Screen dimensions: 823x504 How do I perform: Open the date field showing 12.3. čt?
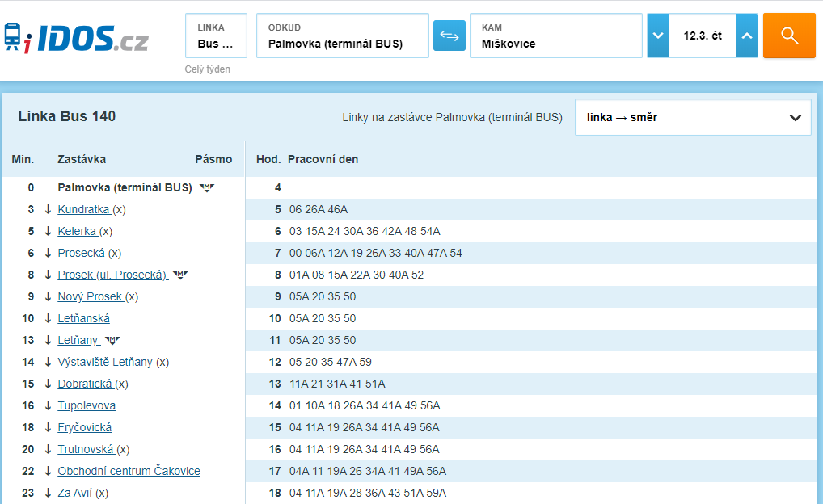703,36
